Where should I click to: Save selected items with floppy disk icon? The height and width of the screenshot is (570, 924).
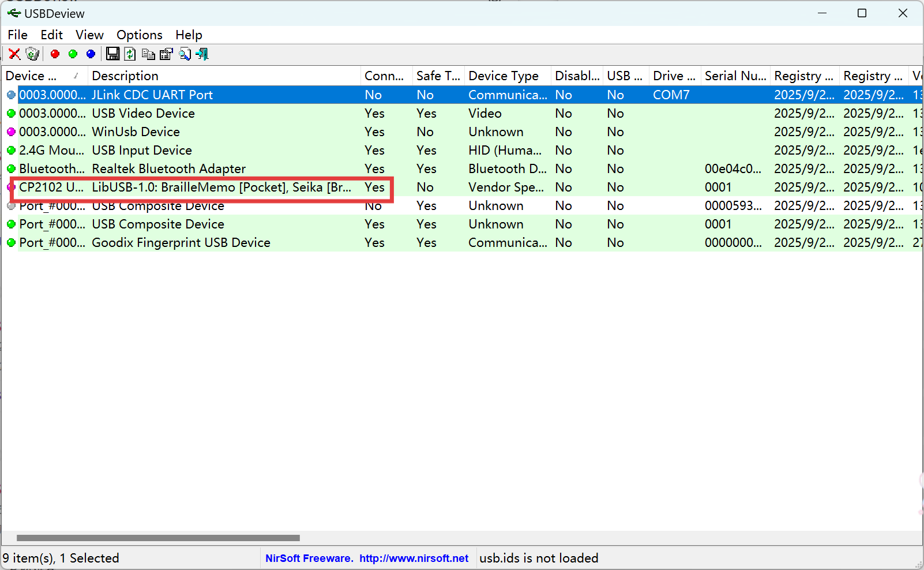pos(113,54)
